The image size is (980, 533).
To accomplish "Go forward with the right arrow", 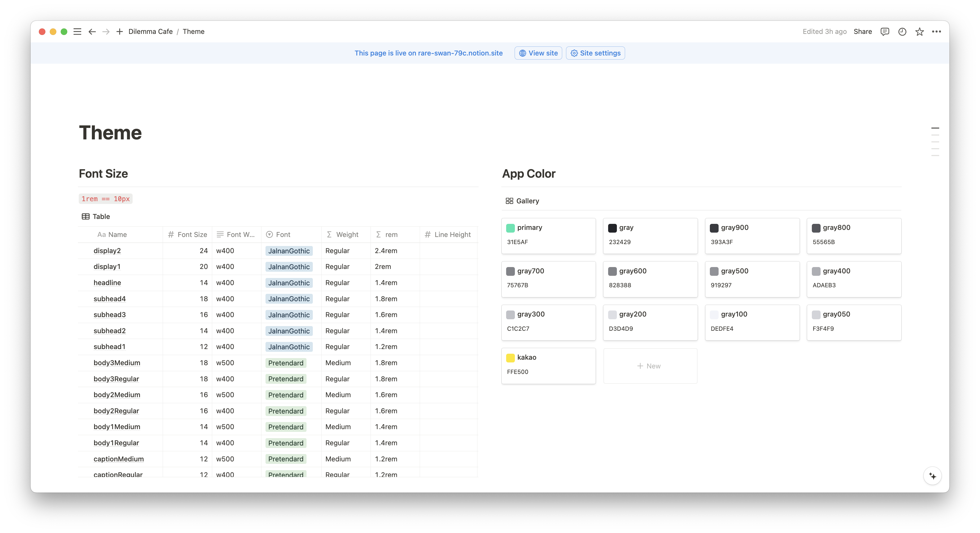I will [x=106, y=31].
